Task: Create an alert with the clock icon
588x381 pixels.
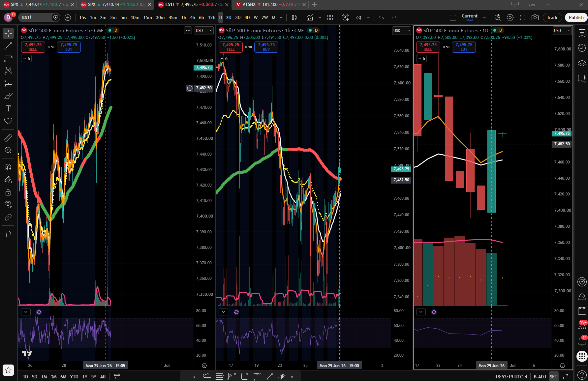Action: point(346,17)
